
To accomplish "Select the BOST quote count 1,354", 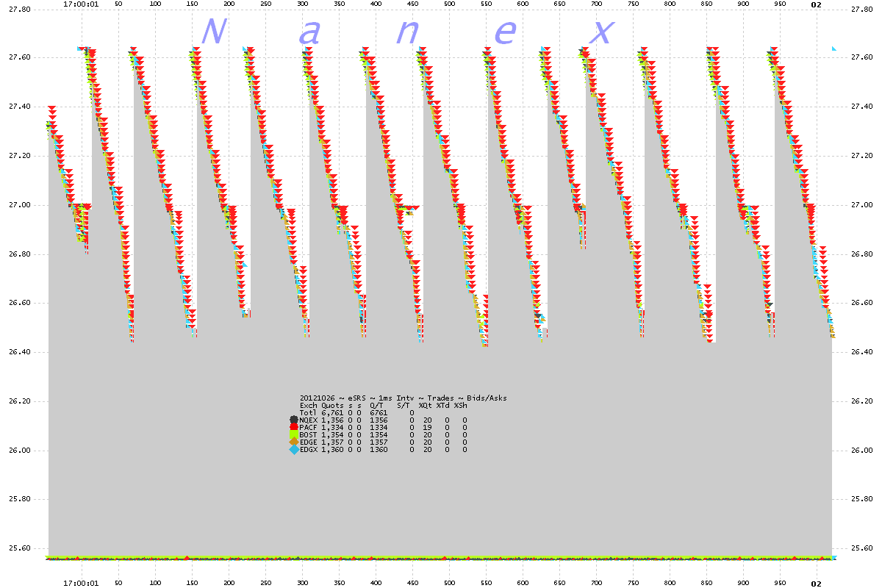I will pyautogui.click(x=333, y=435).
